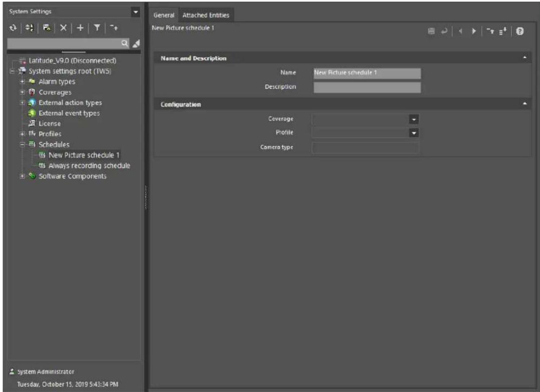Expand the Alarm types node

click(22, 82)
